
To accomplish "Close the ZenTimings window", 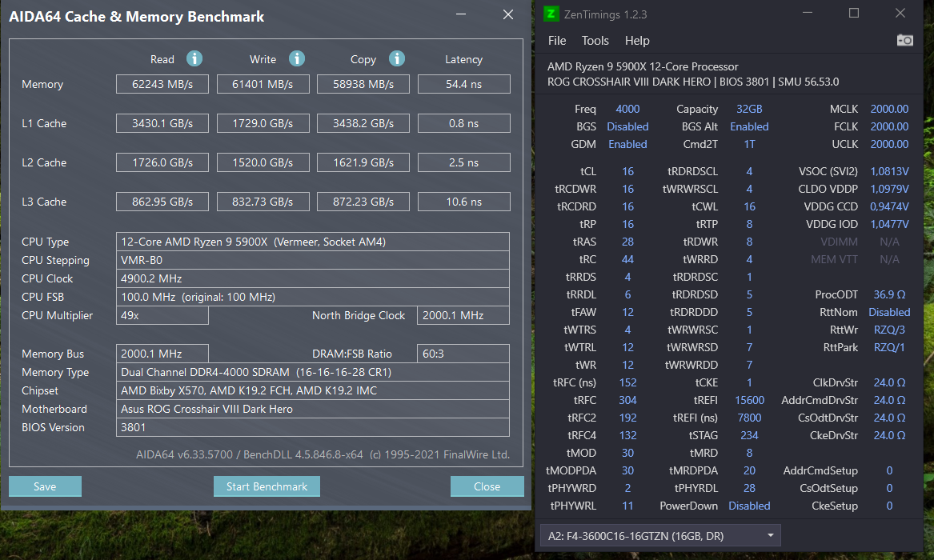I will pos(900,13).
